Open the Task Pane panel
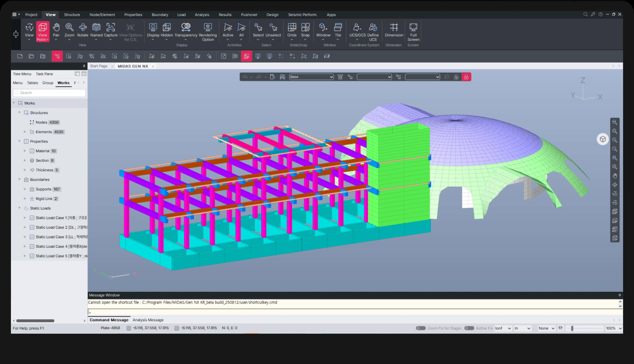This screenshot has height=364, width=634. point(44,74)
